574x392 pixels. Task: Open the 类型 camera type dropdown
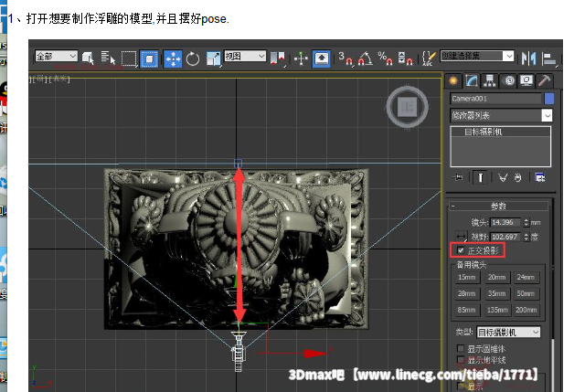pyautogui.click(x=508, y=332)
